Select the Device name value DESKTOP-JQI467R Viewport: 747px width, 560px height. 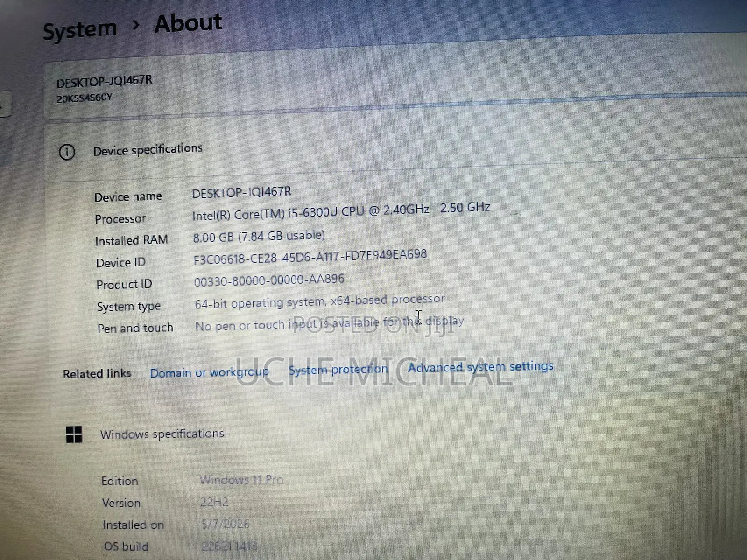pos(242,192)
